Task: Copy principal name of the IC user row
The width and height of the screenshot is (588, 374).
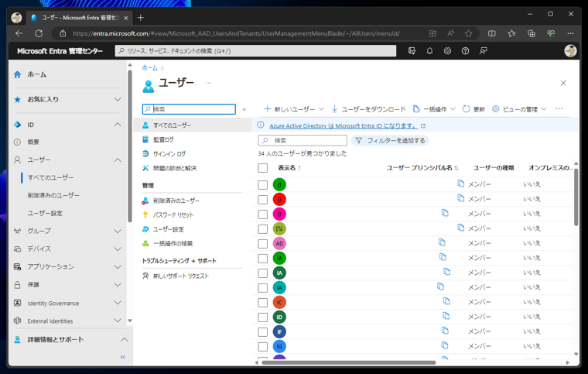Action: 446,301
